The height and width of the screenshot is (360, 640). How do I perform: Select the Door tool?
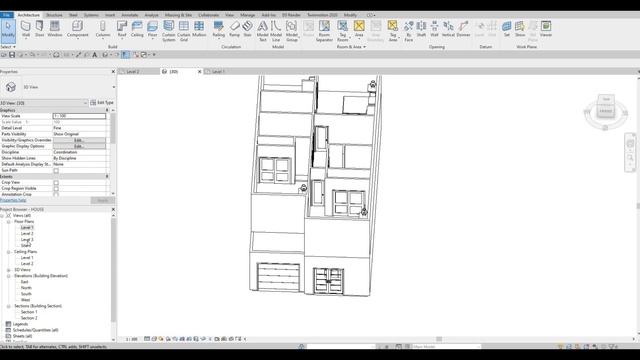pyautogui.click(x=40, y=29)
